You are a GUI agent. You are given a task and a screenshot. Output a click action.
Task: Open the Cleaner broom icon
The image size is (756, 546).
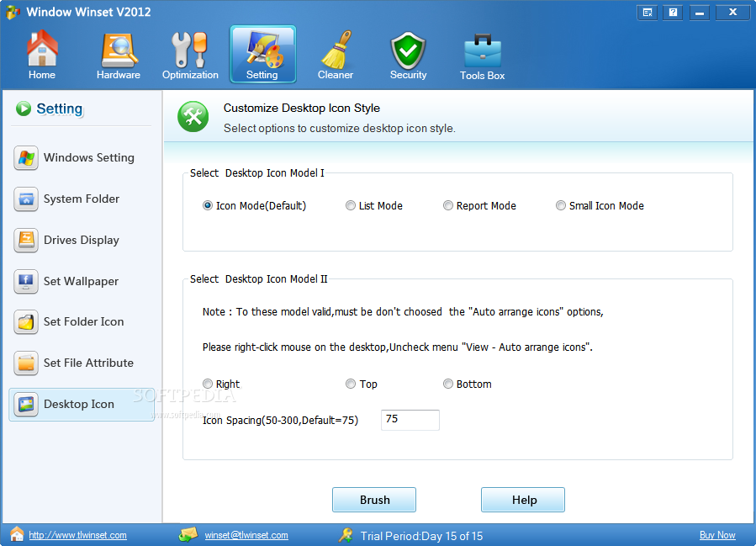(x=336, y=49)
